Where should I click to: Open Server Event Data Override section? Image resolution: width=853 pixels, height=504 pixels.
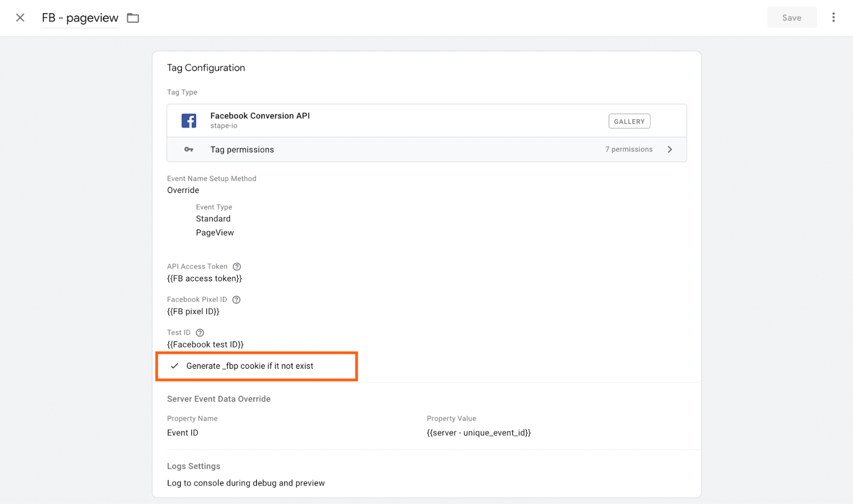[x=219, y=399]
